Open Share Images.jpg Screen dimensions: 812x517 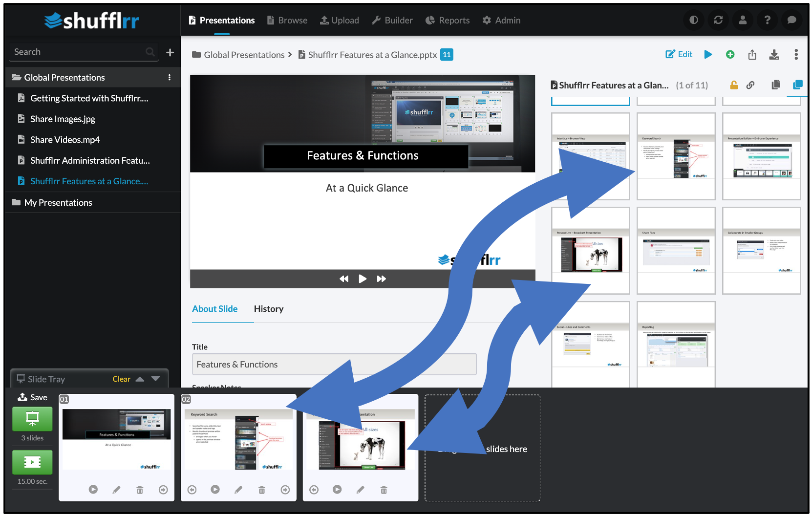63,119
